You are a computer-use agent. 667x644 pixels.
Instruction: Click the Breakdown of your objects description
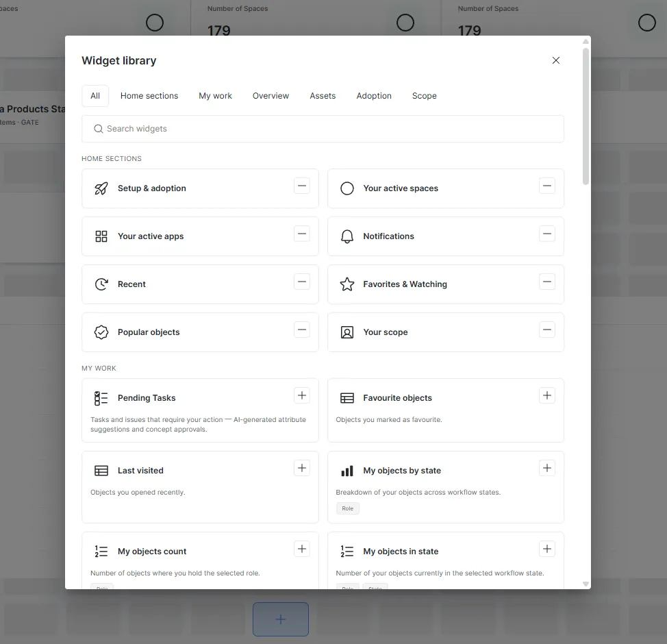tap(418, 492)
